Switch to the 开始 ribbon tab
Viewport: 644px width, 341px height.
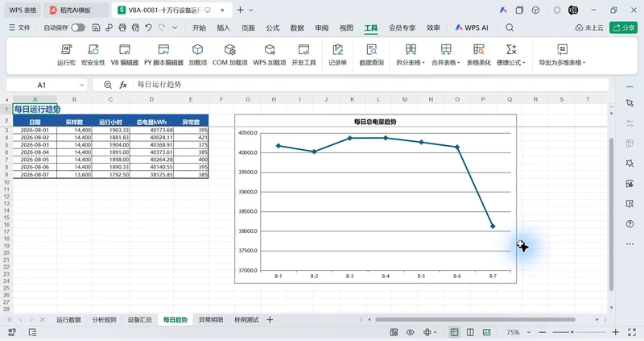pos(199,27)
